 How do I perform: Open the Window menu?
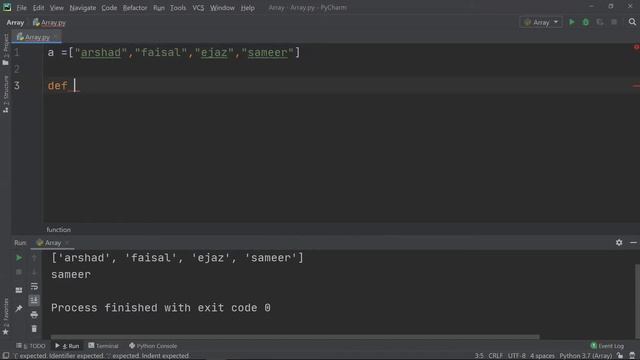222,8
